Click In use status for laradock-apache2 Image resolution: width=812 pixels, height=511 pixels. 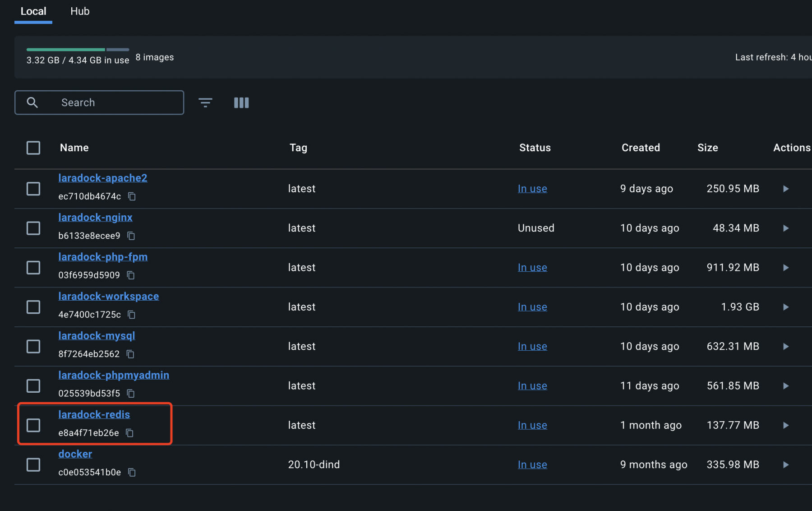[x=532, y=189]
